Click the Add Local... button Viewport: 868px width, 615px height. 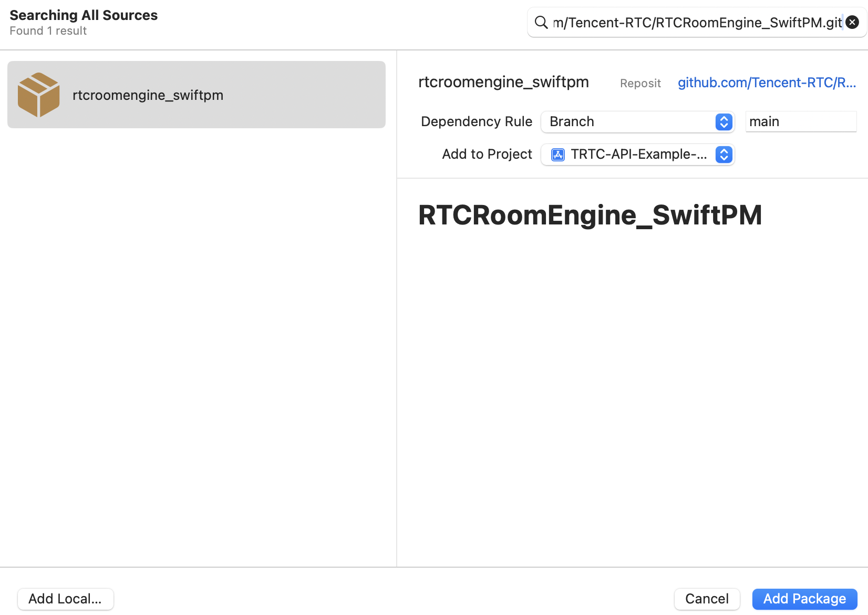tap(65, 599)
